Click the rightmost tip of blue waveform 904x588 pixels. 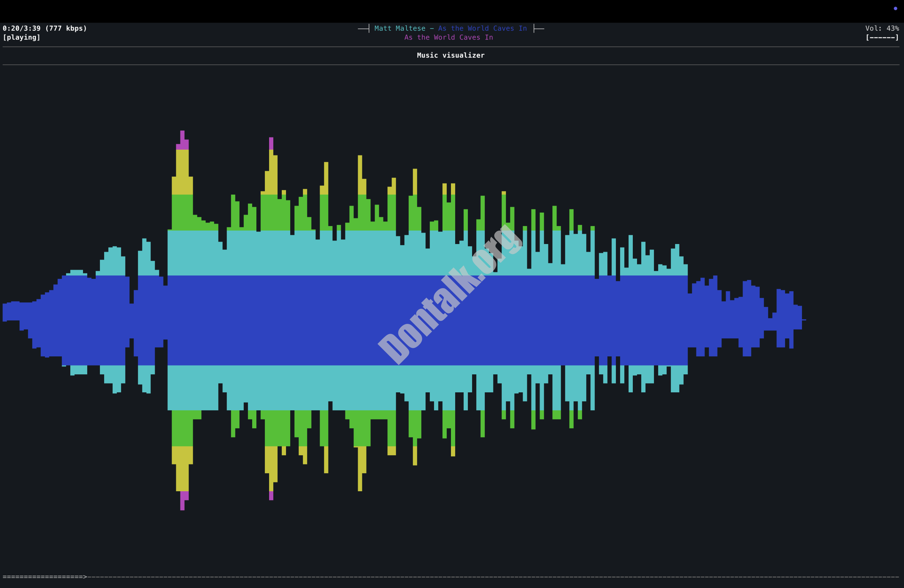pos(804,320)
